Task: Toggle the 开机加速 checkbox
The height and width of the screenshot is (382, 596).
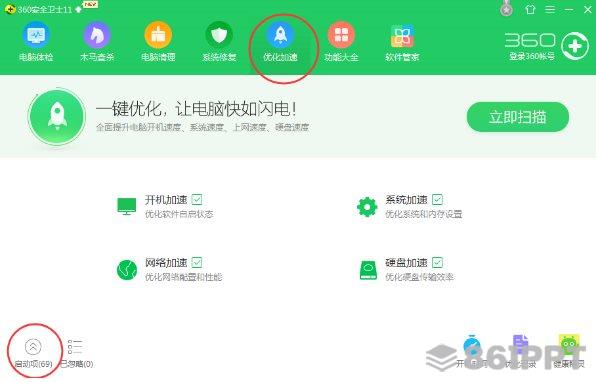Action: pos(197,199)
